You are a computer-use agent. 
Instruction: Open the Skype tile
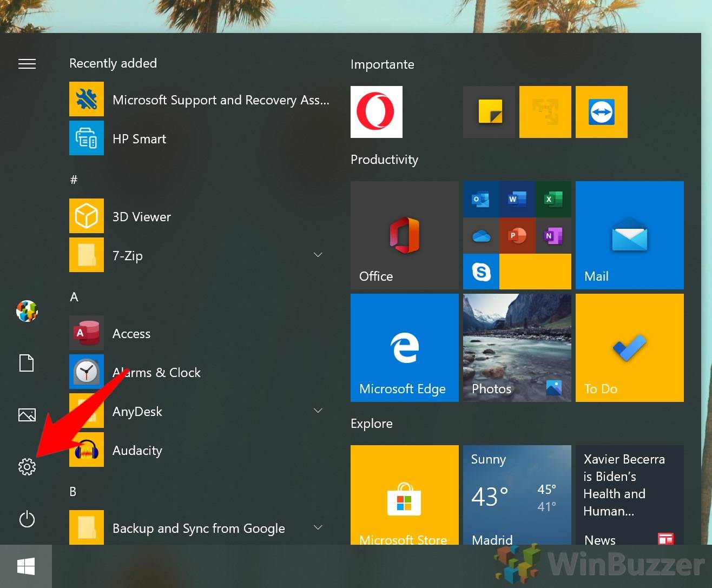[481, 272]
